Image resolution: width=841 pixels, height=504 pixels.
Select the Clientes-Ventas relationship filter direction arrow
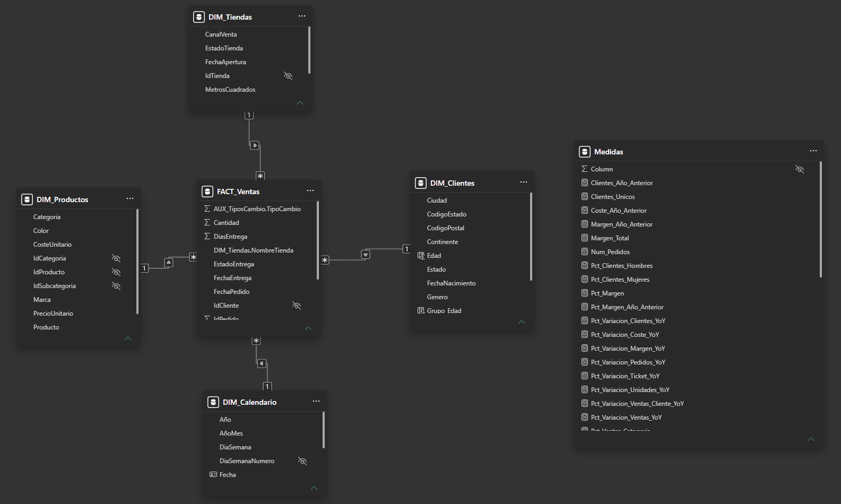pos(366,255)
